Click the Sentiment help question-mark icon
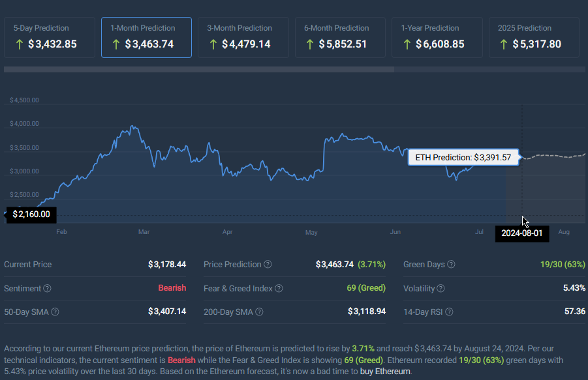This screenshot has height=380, width=588. tap(47, 289)
